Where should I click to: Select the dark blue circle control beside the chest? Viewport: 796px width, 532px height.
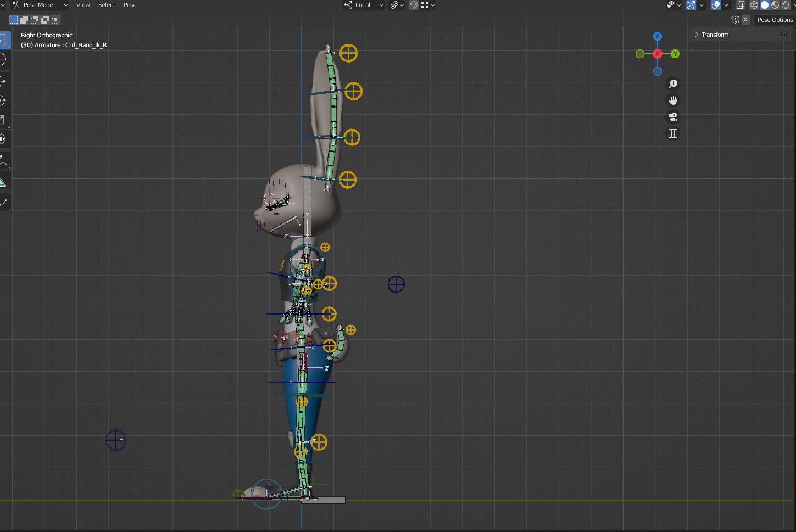pos(396,284)
